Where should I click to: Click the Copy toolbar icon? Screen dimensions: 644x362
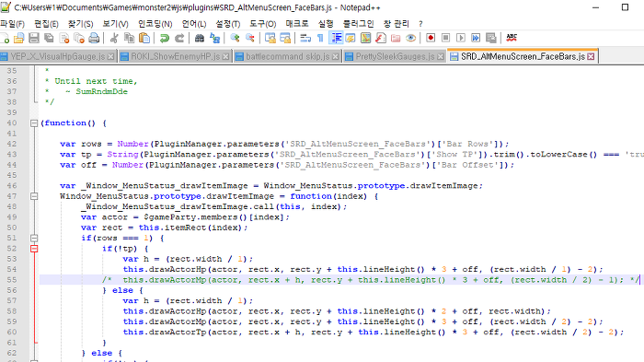point(130,39)
